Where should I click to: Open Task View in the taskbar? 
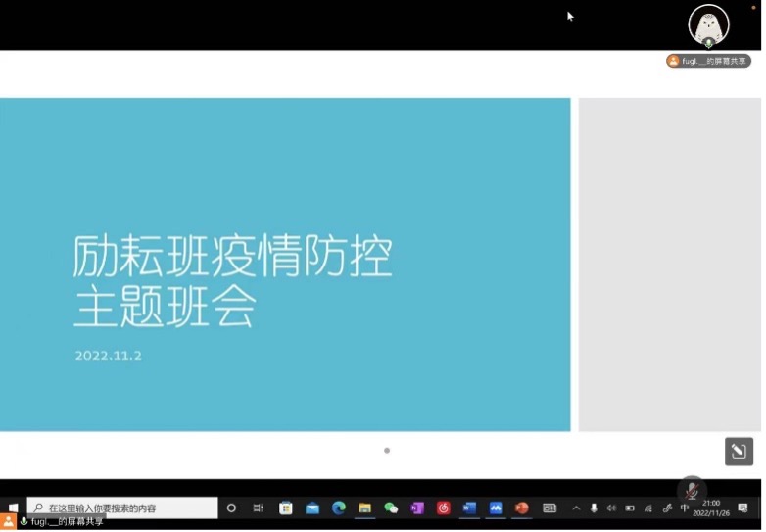[x=259, y=508]
